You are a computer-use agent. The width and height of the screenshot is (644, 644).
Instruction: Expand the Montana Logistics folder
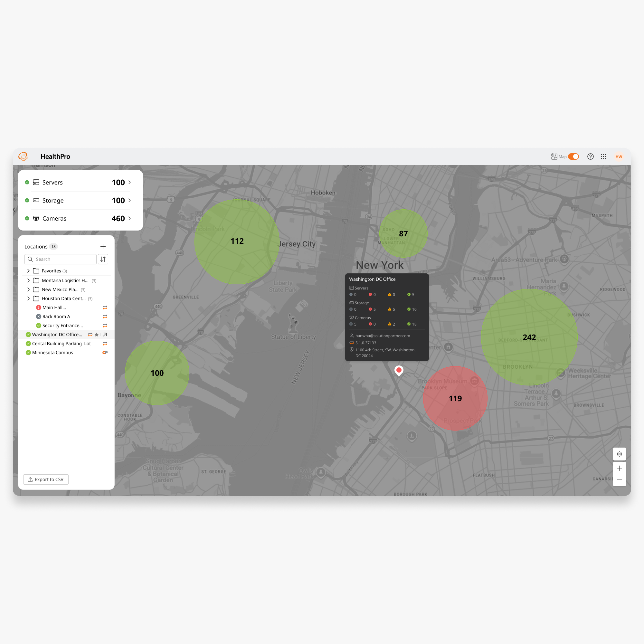click(x=28, y=280)
